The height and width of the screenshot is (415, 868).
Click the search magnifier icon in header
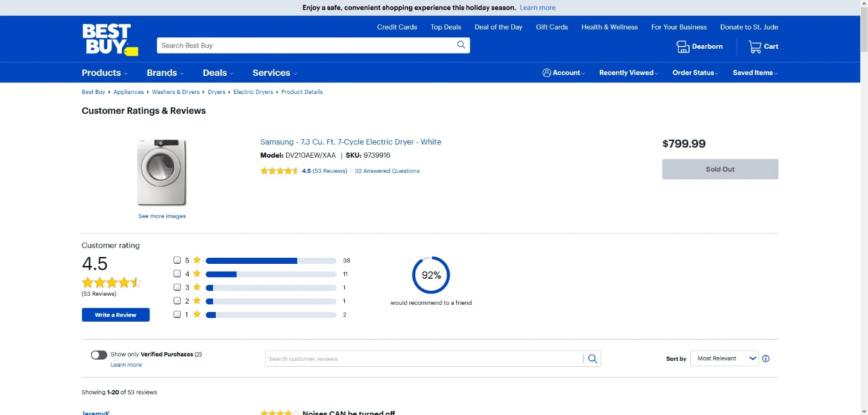click(461, 45)
